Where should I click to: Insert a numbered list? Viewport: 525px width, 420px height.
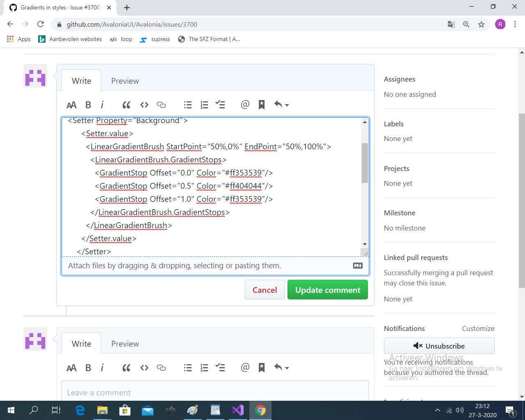204,105
